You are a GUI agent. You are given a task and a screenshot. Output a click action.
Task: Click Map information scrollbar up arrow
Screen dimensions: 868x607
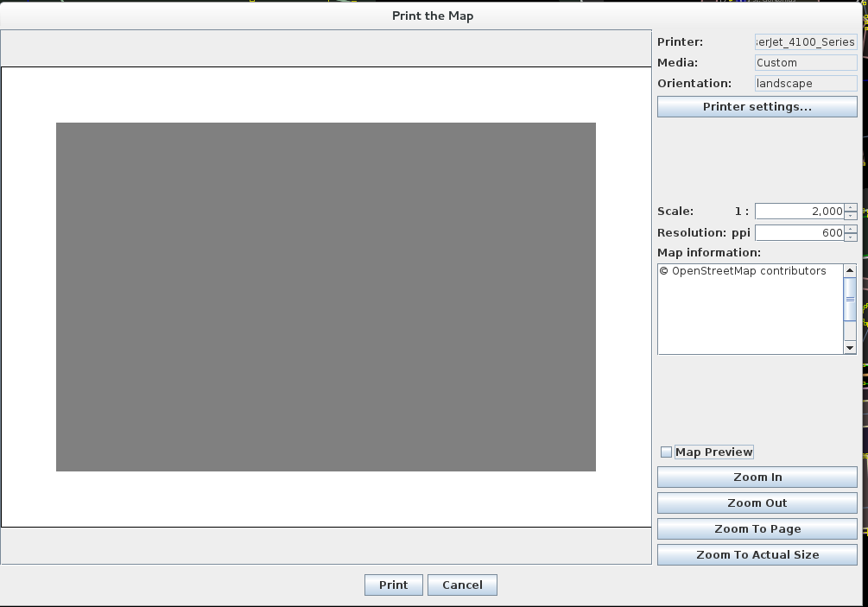850,270
